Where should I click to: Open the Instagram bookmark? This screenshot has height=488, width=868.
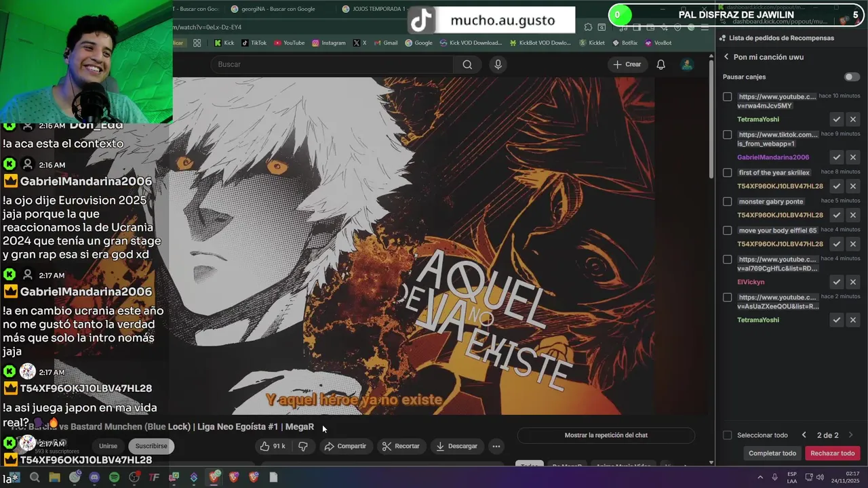329,43
